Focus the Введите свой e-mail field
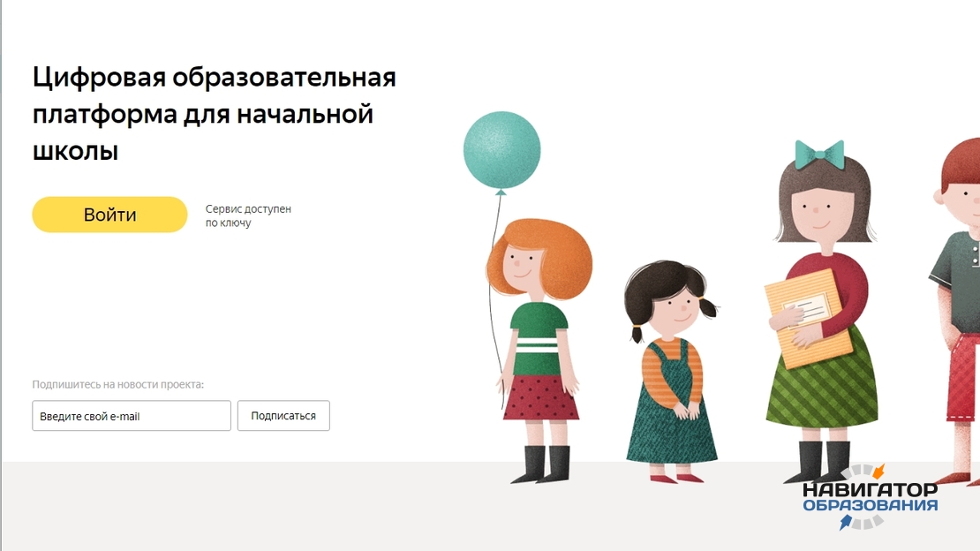The width and height of the screenshot is (980, 551). pos(132,416)
